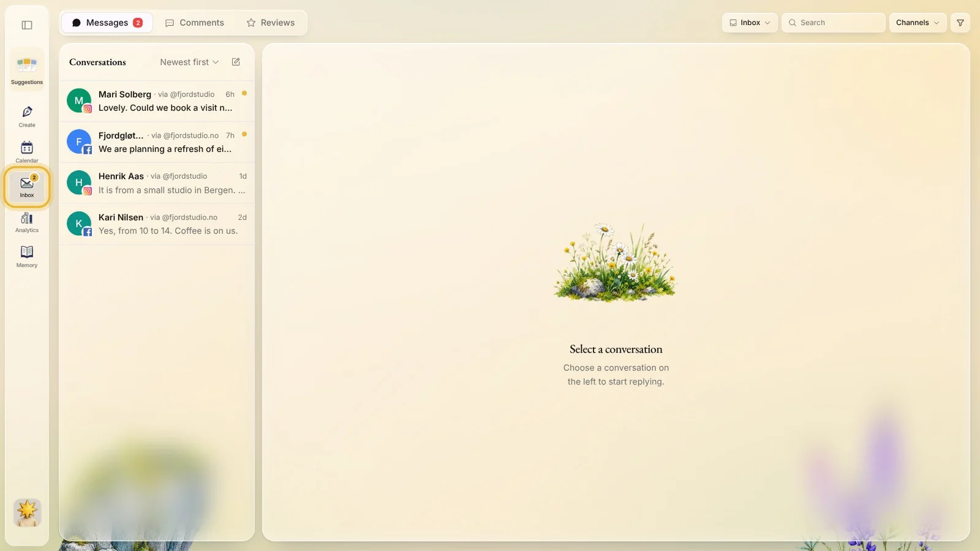Click "via @fjordstudio.no" in Kari Nilsen row

pyautogui.click(x=184, y=217)
